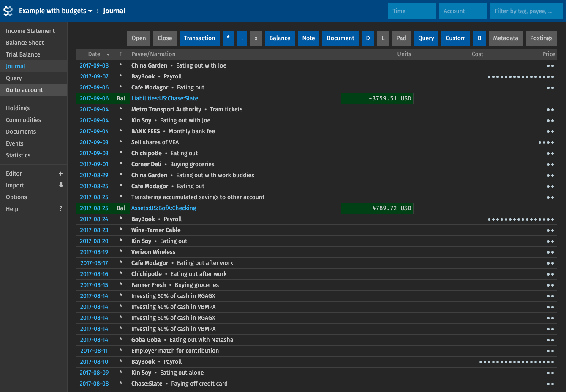This screenshot has width=566, height=392.
Task: Toggle the Transaction entries filter
Action: tap(199, 38)
